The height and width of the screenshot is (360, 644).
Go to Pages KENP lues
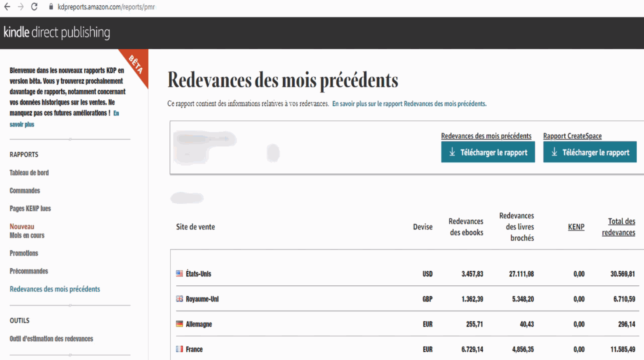[x=30, y=208]
